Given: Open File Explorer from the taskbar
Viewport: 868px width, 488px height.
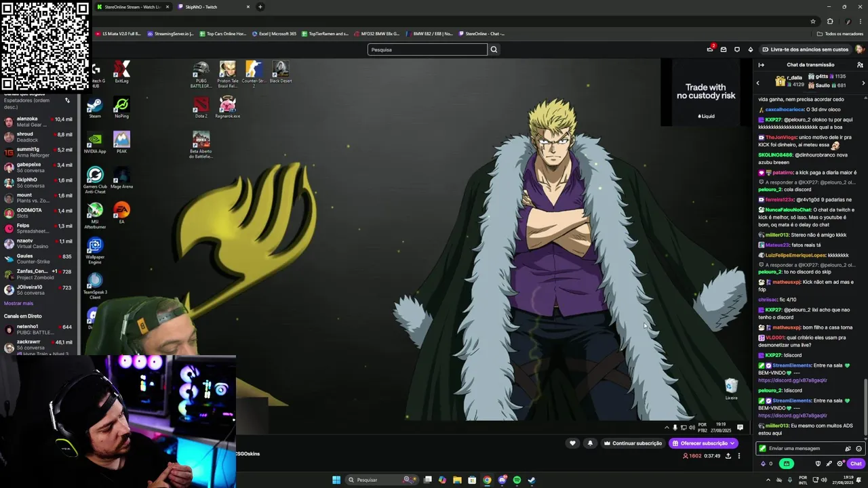Looking at the screenshot, I should click(457, 480).
